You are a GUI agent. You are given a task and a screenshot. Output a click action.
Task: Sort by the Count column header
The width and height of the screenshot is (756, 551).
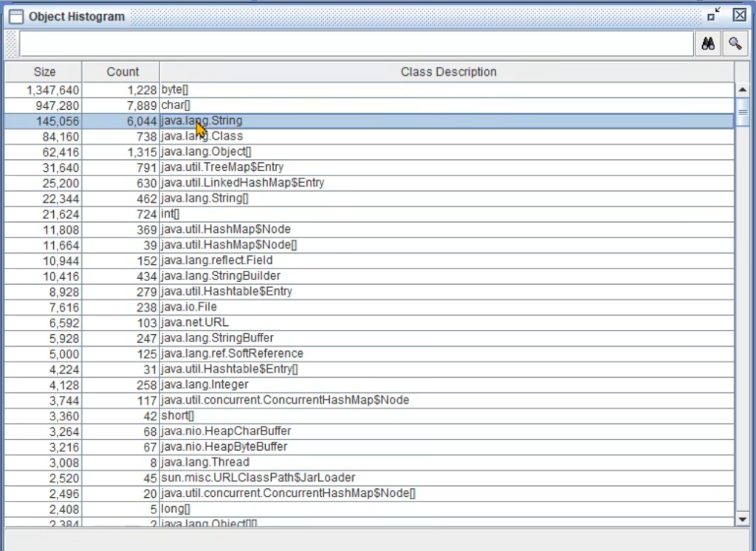122,72
